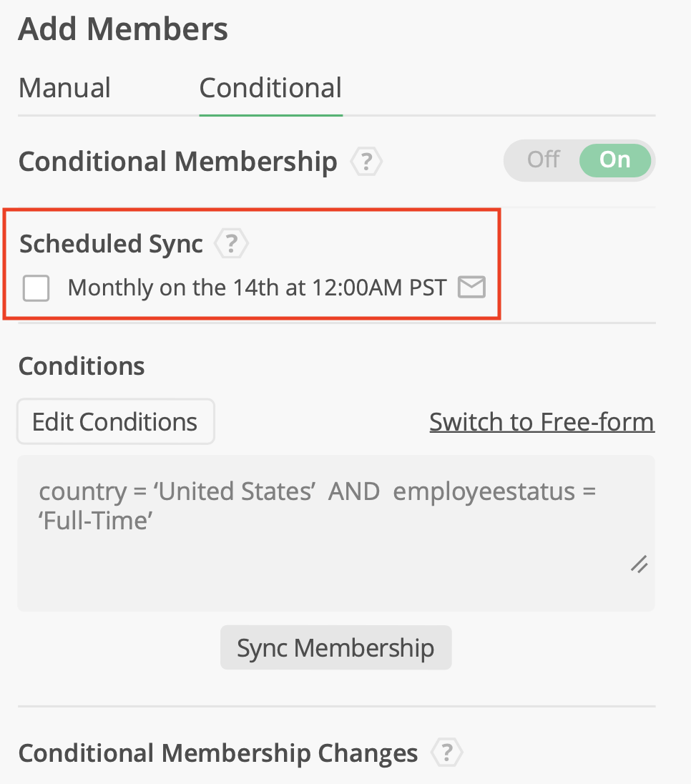The height and width of the screenshot is (784, 691).
Task: Switch Conditional Membership to Off
Action: [x=543, y=160]
